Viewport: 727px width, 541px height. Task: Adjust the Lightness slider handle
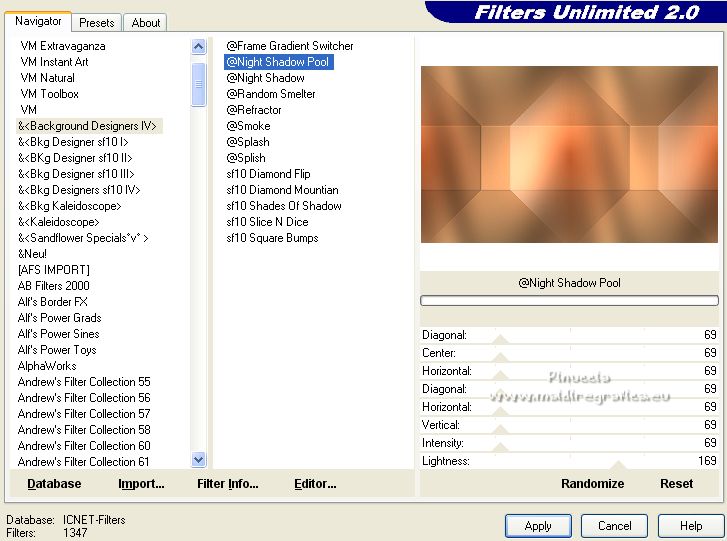point(617,465)
